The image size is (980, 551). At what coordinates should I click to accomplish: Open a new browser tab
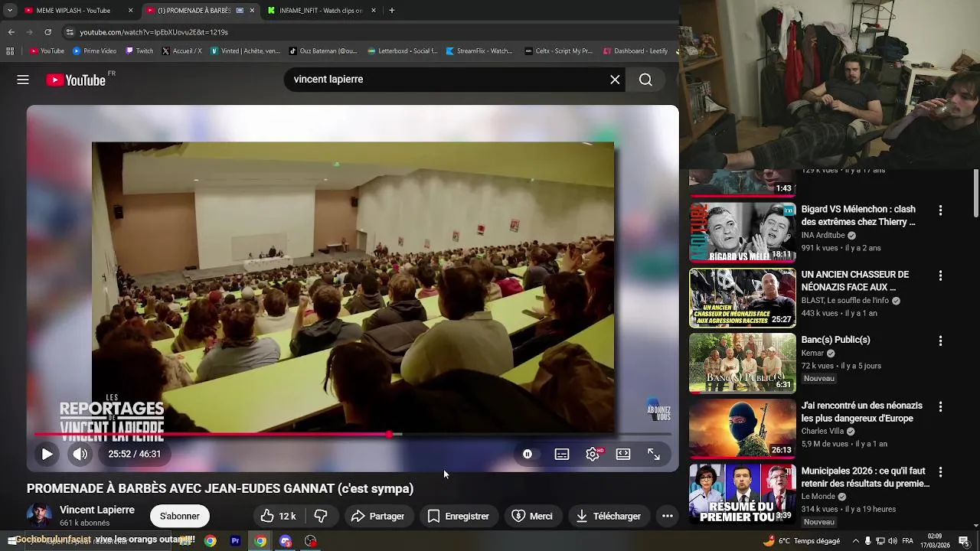[x=391, y=11]
